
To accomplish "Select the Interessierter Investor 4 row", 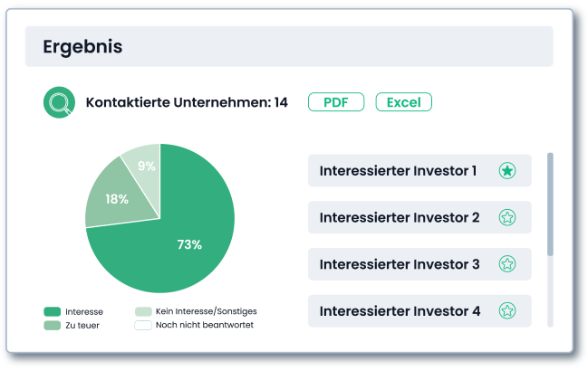I will coord(419,310).
